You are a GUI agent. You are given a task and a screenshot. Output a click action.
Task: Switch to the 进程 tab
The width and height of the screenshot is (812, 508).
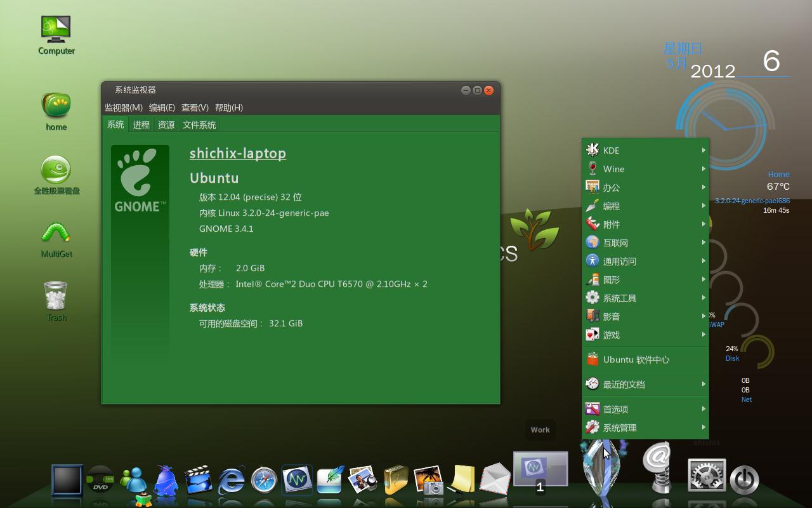[141, 125]
